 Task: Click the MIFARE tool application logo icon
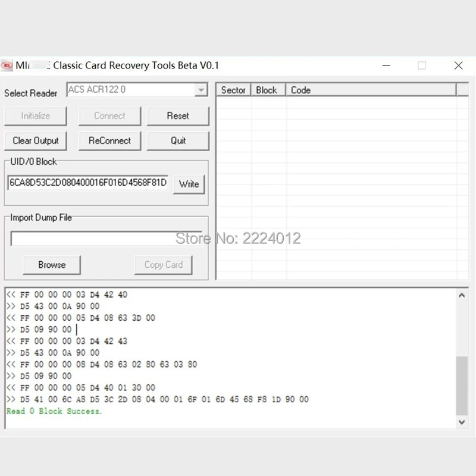pyautogui.click(x=7, y=65)
